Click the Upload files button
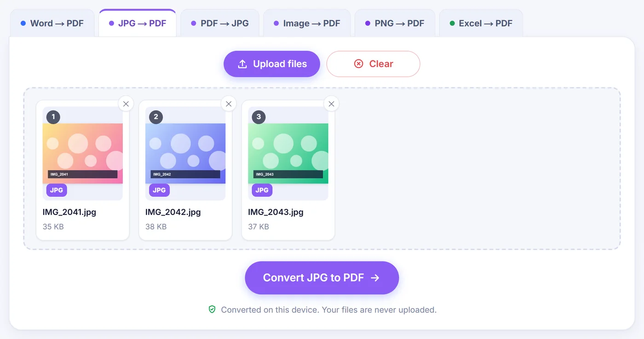This screenshot has height=339, width=644. click(272, 64)
